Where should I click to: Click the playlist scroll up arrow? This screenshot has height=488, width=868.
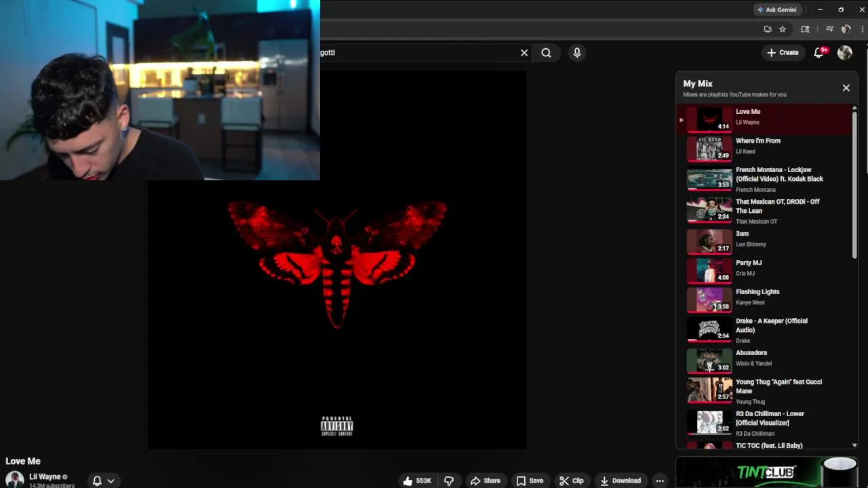pyautogui.click(x=854, y=108)
